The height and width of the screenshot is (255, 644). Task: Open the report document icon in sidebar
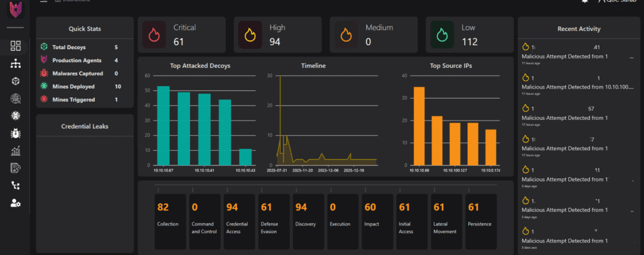point(16,168)
